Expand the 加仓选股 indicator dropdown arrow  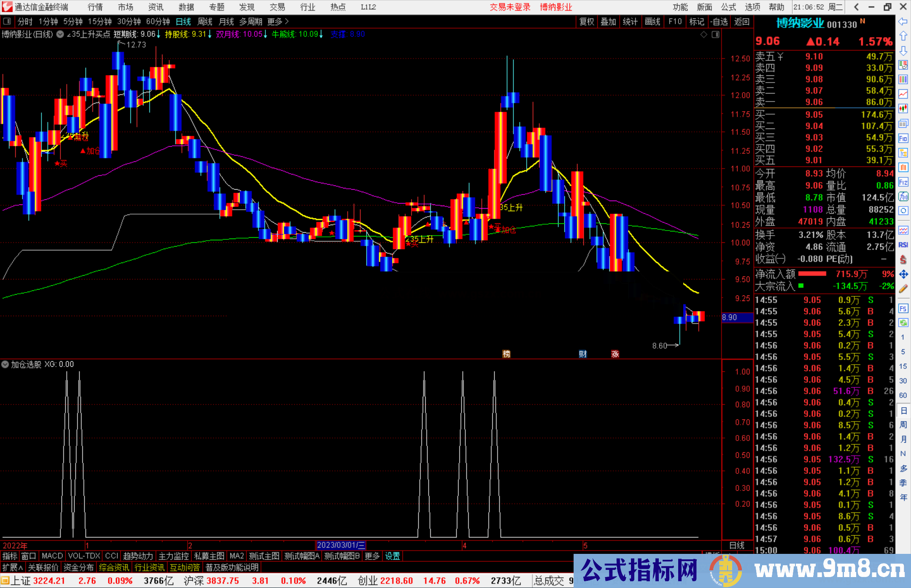(5, 364)
